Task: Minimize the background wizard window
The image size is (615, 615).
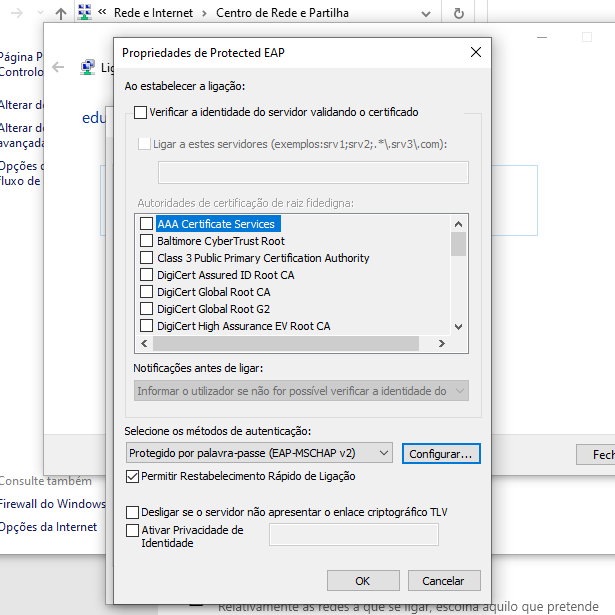Action: click(542, 37)
